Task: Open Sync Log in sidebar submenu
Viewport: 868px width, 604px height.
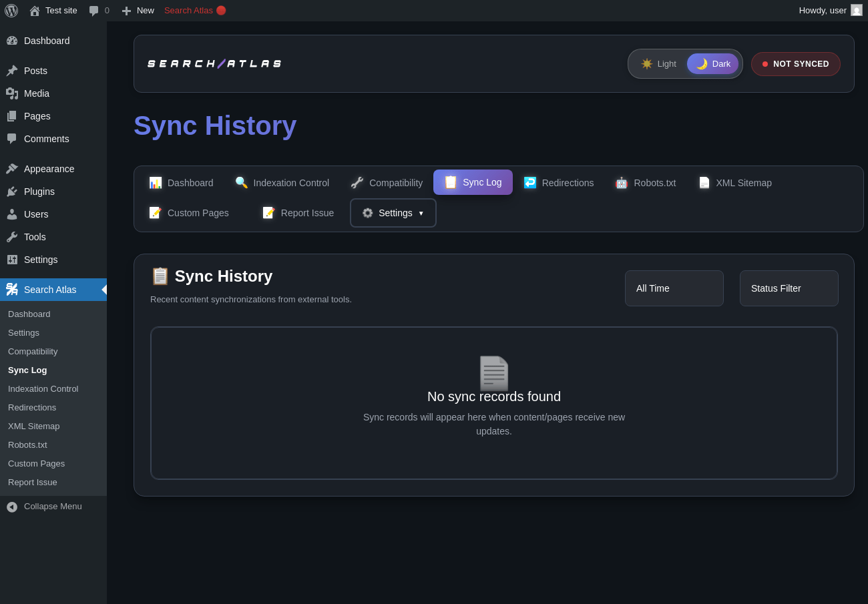Action: [27, 370]
